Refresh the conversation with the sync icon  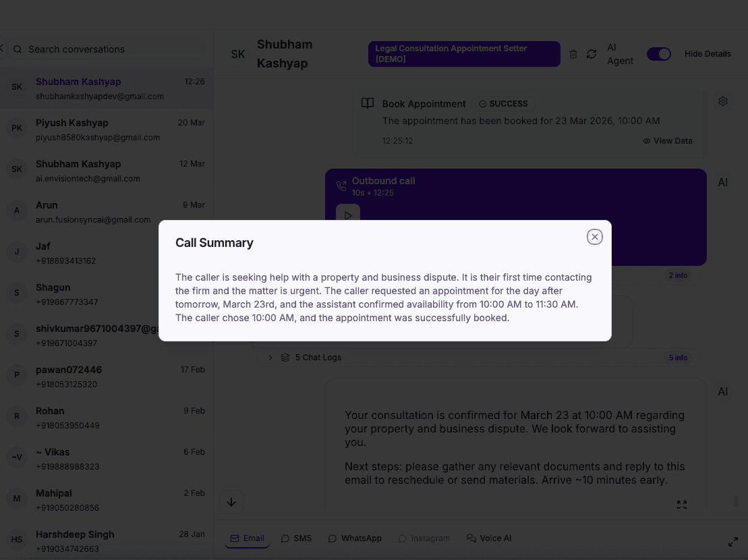pyautogui.click(x=592, y=54)
